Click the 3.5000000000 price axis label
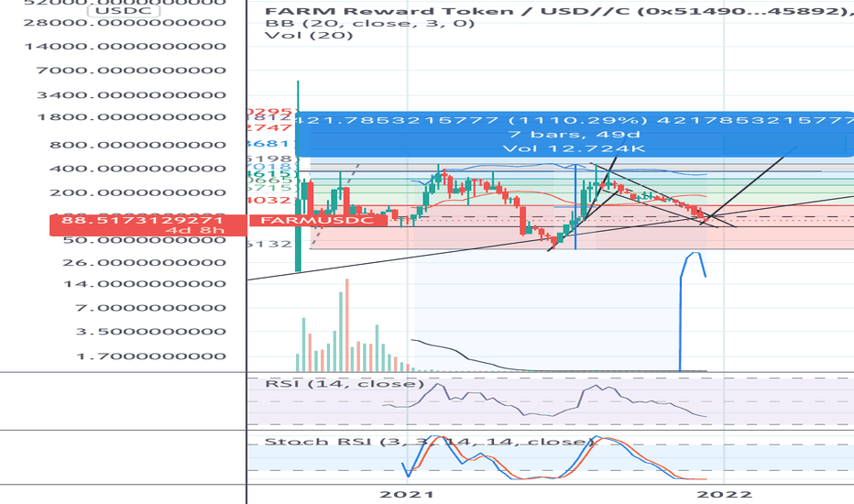The width and height of the screenshot is (854, 504). pos(151,332)
